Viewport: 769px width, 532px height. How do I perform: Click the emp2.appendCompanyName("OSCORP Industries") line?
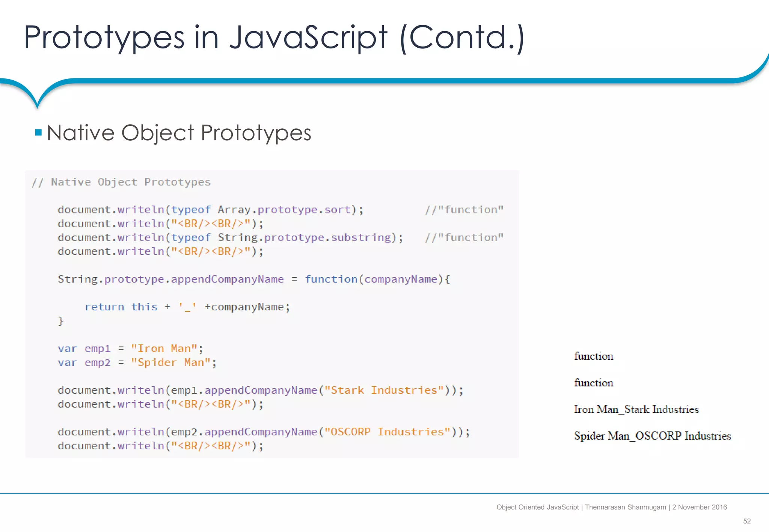264,432
